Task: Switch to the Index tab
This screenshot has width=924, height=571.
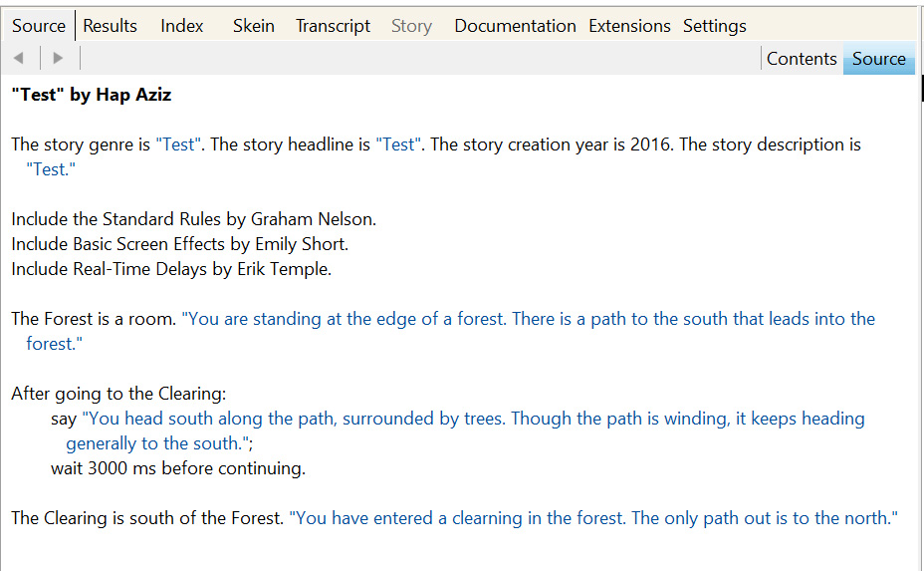Action: tap(182, 26)
